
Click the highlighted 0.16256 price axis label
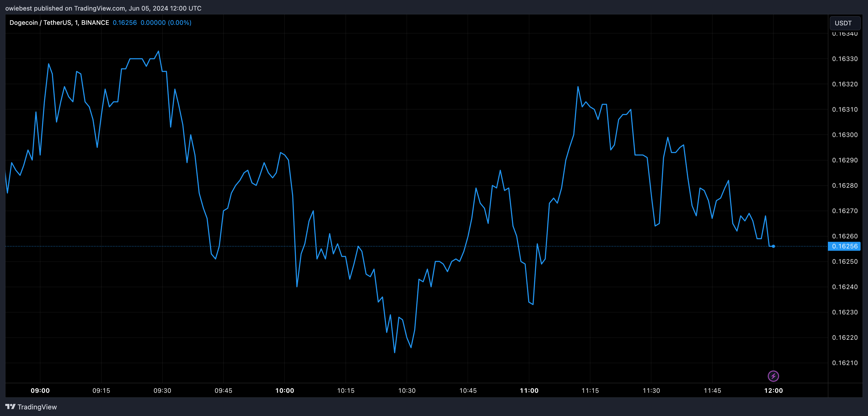point(844,246)
